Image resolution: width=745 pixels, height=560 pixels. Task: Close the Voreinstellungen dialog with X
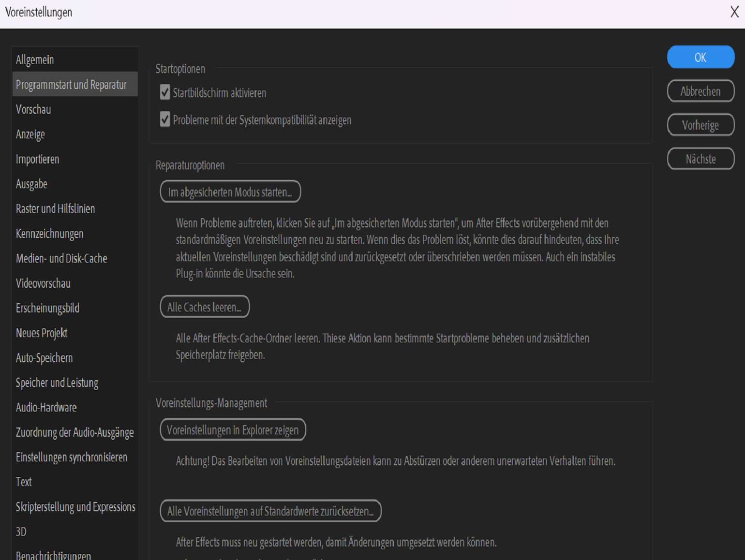pos(734,12)
